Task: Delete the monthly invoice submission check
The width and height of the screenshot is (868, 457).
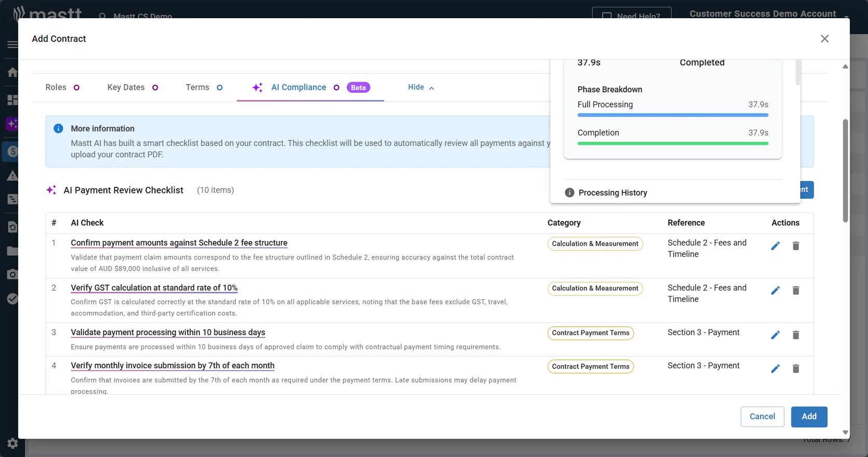Action: [796, 368]
